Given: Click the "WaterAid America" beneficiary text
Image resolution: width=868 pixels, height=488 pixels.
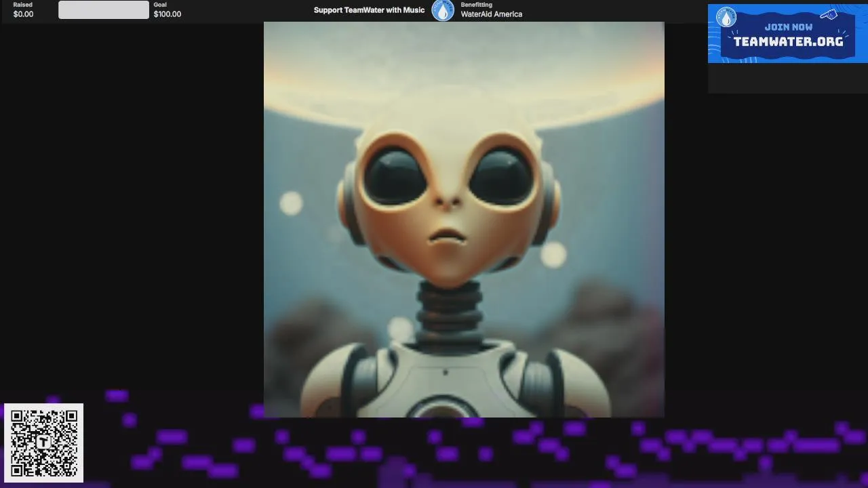Looking at the screenshot, I should [x=492, y=14].
